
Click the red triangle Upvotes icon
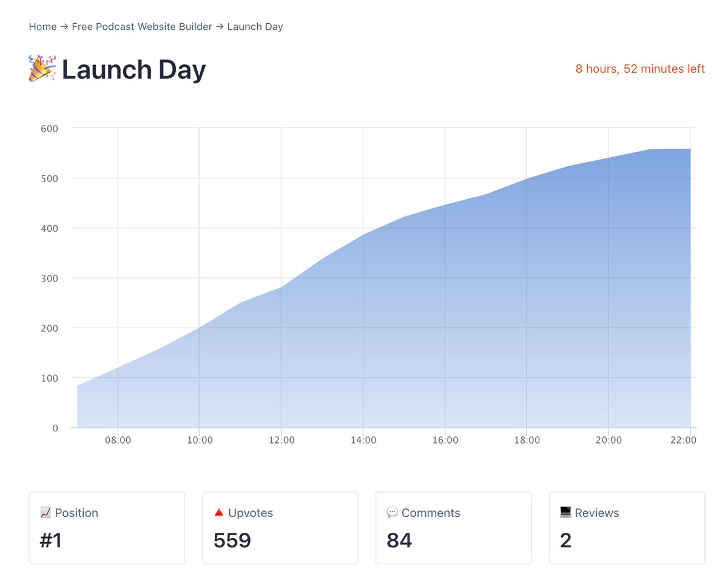click(x=219, y=513)
